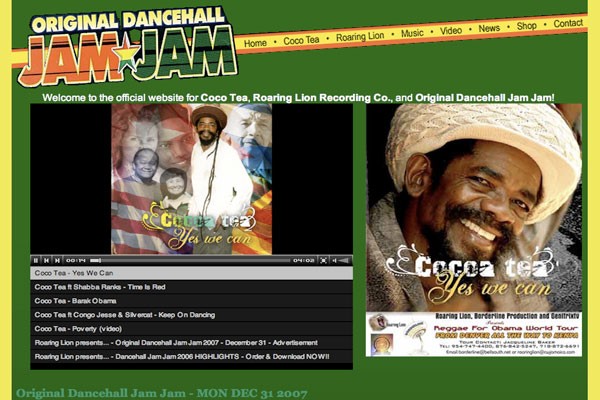Viewport: 600px width, 400px height.
Task: Play Dancehall Jam Jam 2006 HIGHLIGHTS item
Action: coord(191,356)
